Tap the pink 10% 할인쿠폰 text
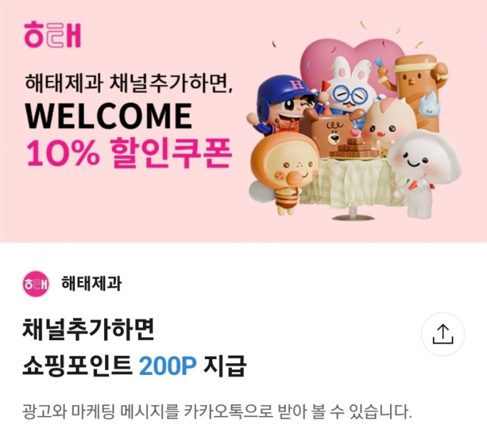The height and width of the screenshot is (448, 487). pyautogui.click(x=129, y=153)
